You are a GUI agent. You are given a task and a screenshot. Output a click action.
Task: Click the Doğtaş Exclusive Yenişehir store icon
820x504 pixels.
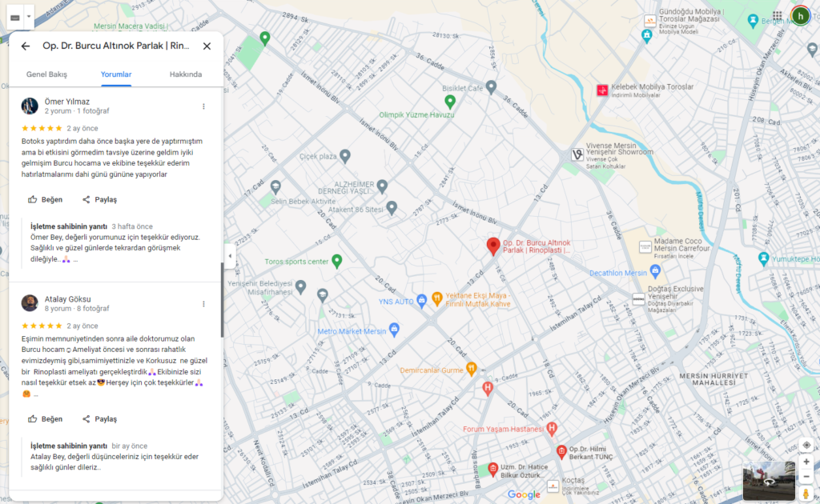point(638,298)
